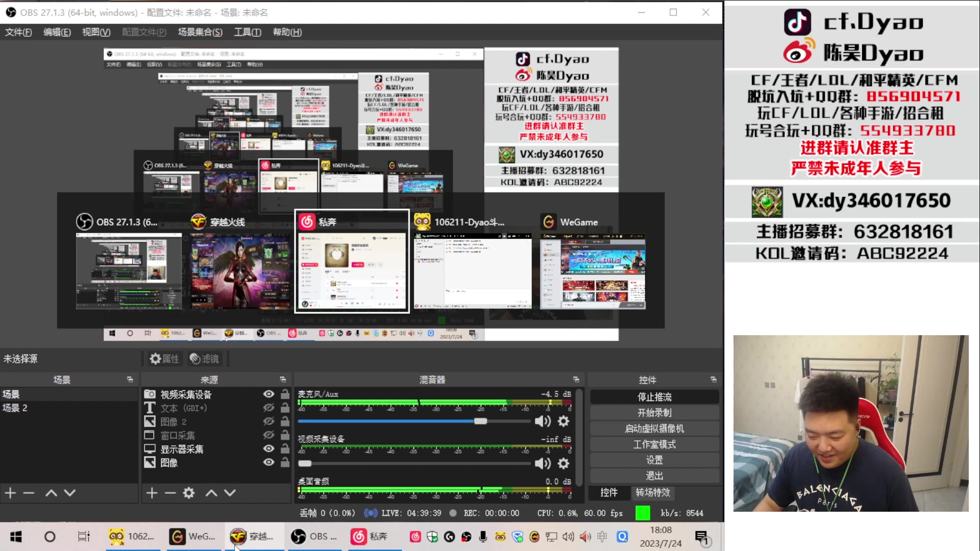Screen dimensions: 980x551
Task: Add a new source with plus
Action: pyautogui.click(x=152, y=493)
